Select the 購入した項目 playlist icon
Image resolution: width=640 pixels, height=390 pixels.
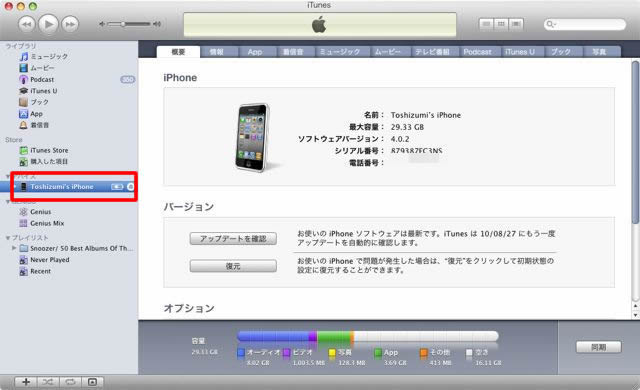click(24, 162)
